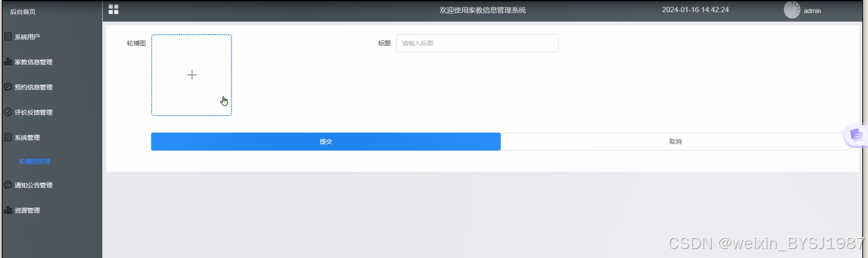This screenshot has width=868, height=258.
Task: Click the 欢迎使用家教信息管理系统 title
Action: point(483,10)
